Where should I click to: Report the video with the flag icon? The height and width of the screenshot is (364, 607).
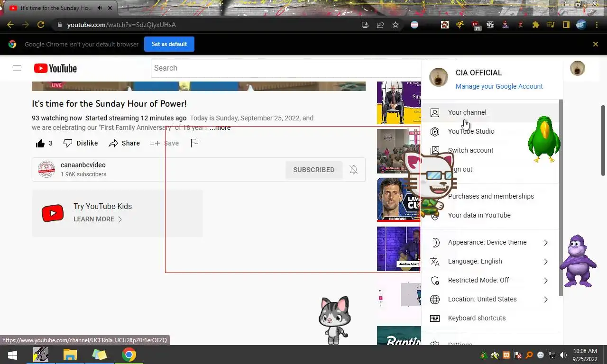194,143
